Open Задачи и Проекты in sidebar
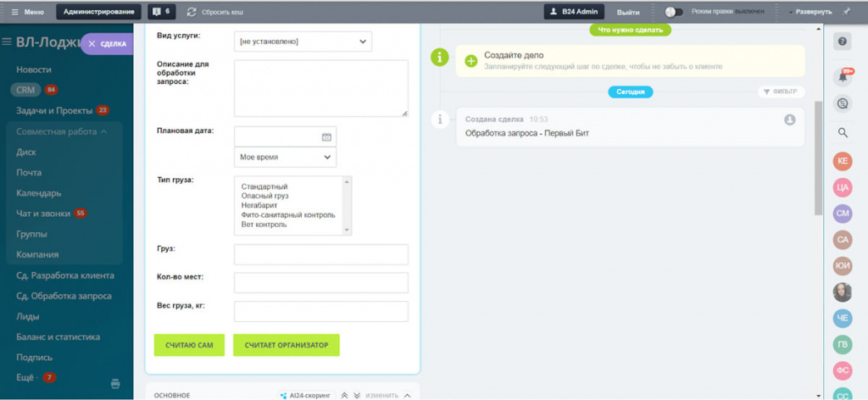 [x=54, y=110]
